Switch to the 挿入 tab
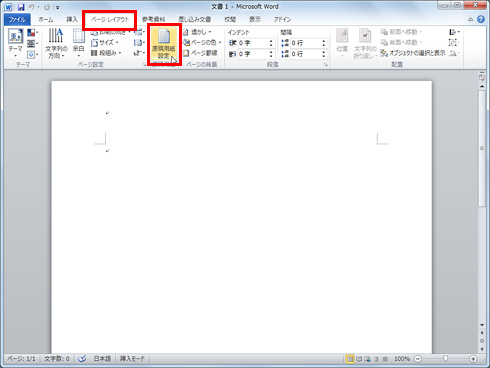 72,20
